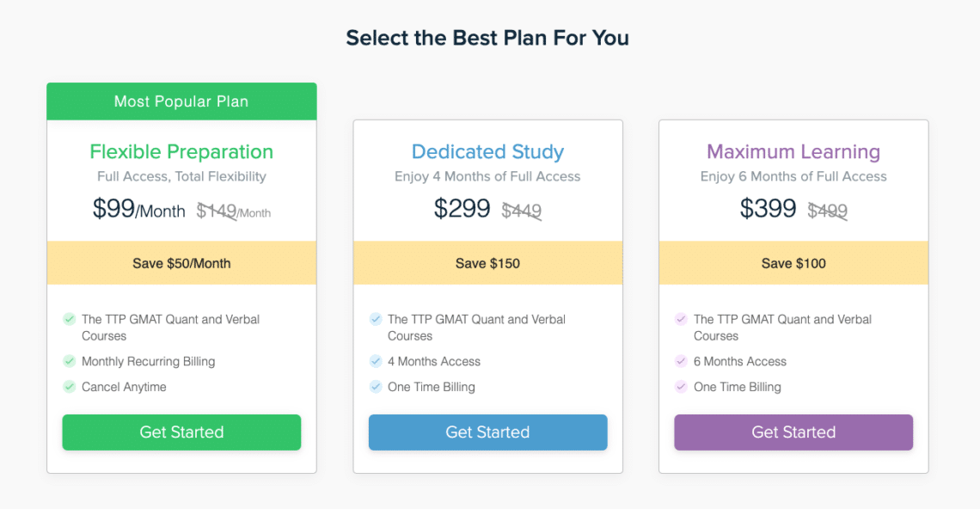Click the Save $100 yellow banner

click(793, 263)
